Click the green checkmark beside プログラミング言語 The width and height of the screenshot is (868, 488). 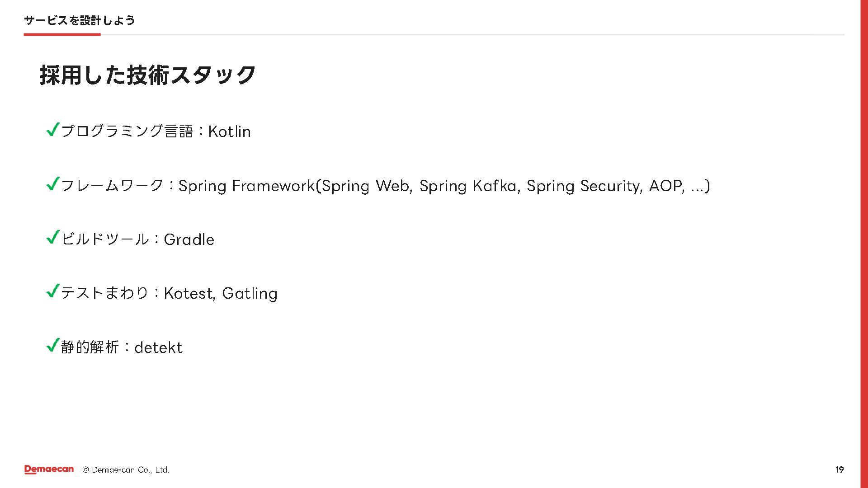pyautogui.click(x=53, y=130)
